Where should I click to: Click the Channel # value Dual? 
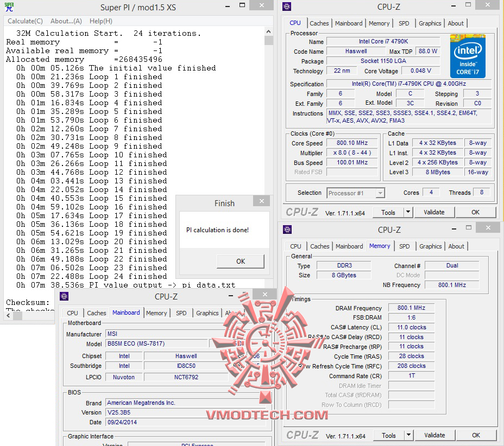click(x=452, y=265)
